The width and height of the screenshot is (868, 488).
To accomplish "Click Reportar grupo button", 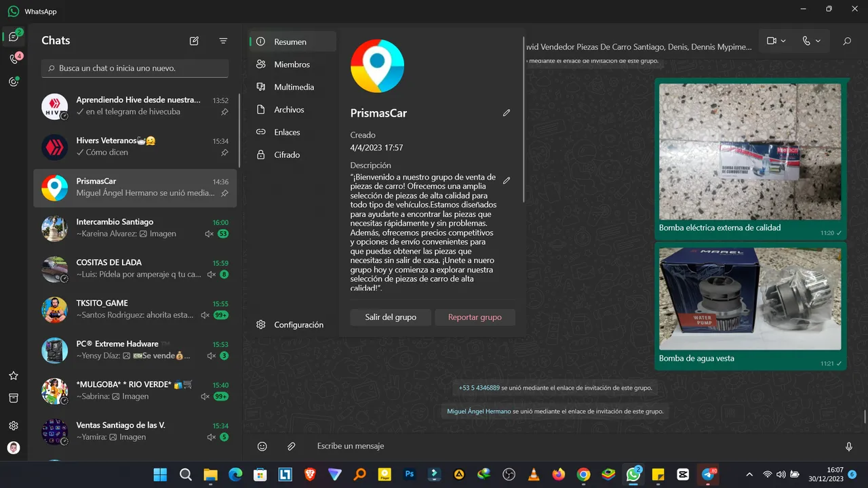I will click(x=475, y=317).
